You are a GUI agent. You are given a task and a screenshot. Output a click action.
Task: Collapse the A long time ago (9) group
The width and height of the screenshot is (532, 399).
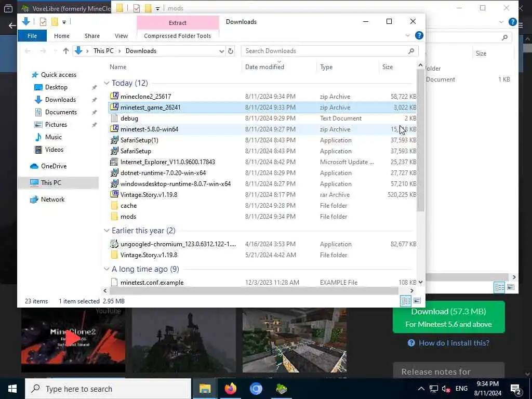107,269
